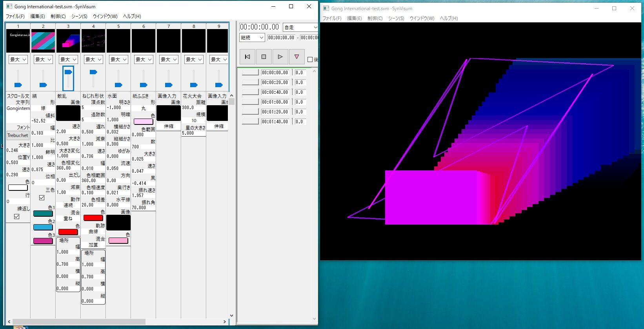644x329 pixels.
Task: Click the scene 4 level slider handle
Action: pos(93,72)
